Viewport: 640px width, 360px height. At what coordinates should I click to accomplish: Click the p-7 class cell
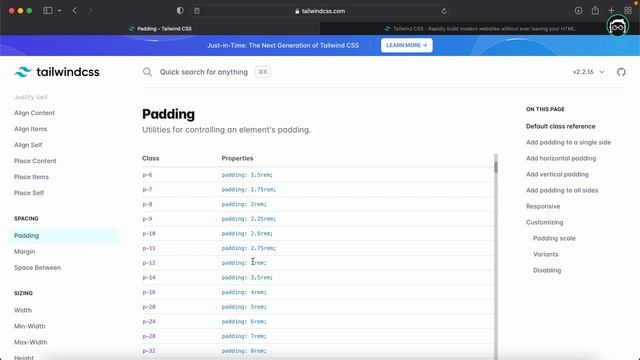(147, 189)
